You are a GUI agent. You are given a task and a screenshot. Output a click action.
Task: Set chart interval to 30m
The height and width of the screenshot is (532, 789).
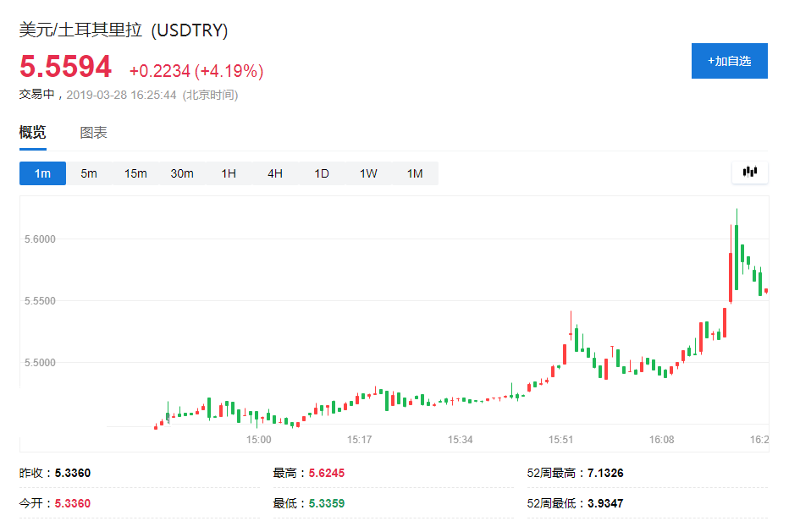[x=182, y=173]
